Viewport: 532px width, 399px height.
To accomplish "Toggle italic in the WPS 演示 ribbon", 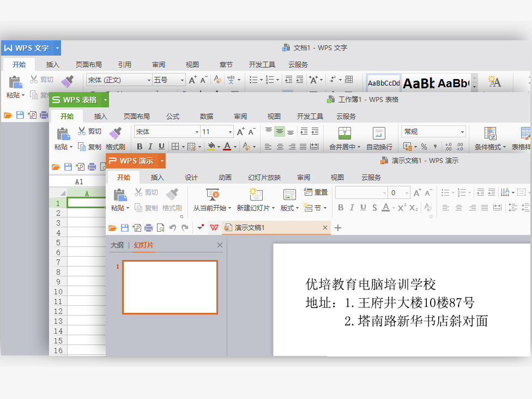I will pyautogui.click(x=352, y=208).
